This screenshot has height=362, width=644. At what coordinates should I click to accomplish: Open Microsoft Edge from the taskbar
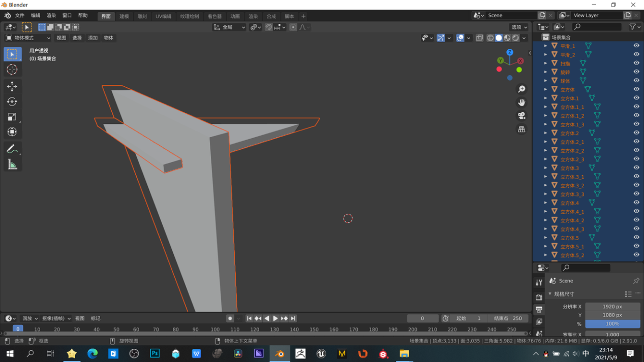click(93, 353)
